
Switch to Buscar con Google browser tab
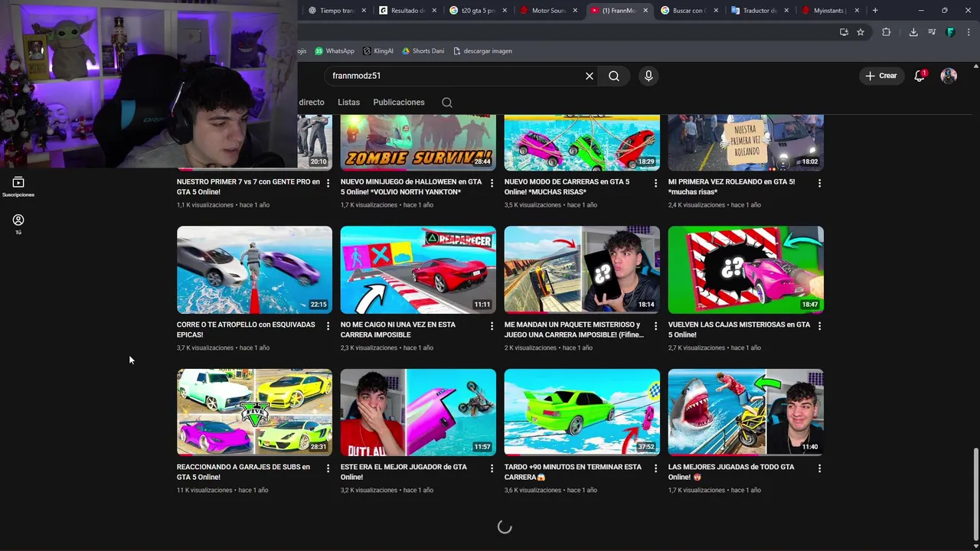[x=689, y=11]
